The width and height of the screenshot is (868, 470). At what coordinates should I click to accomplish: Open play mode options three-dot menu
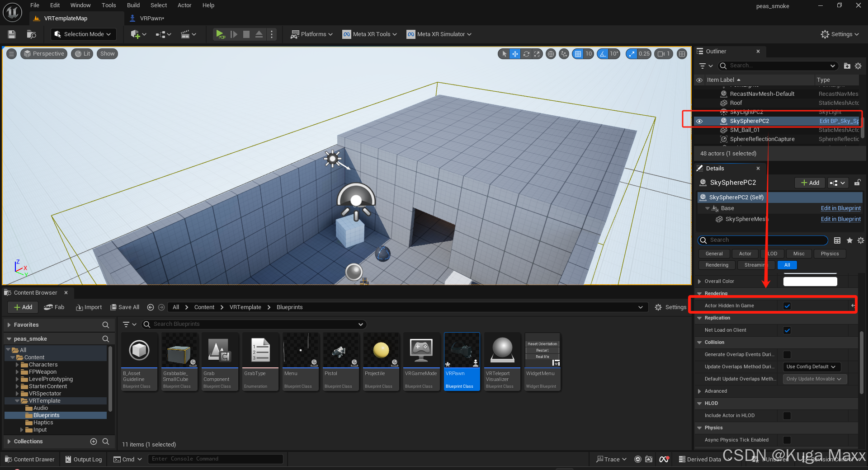[x=272, y=34]
